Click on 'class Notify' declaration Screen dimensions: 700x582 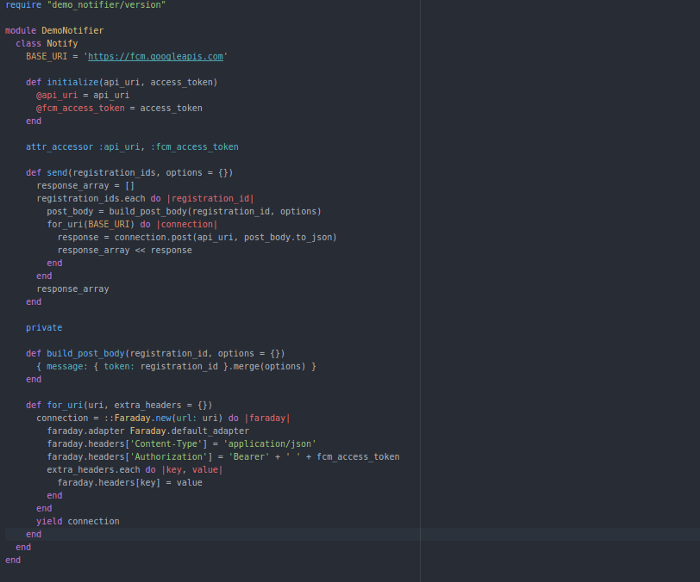47,43
